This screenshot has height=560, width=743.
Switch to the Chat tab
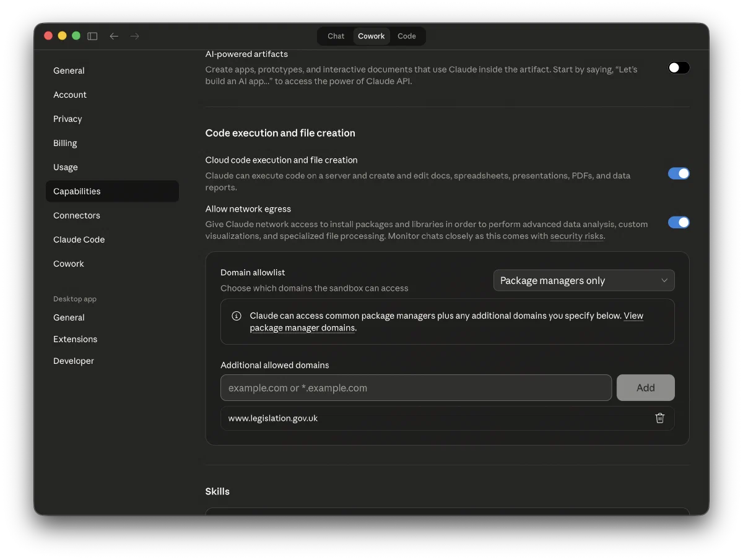click(336, 36)
